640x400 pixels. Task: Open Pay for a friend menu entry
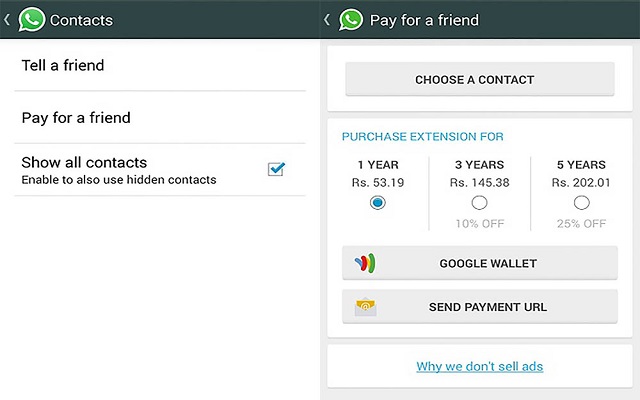coord(160,118)
